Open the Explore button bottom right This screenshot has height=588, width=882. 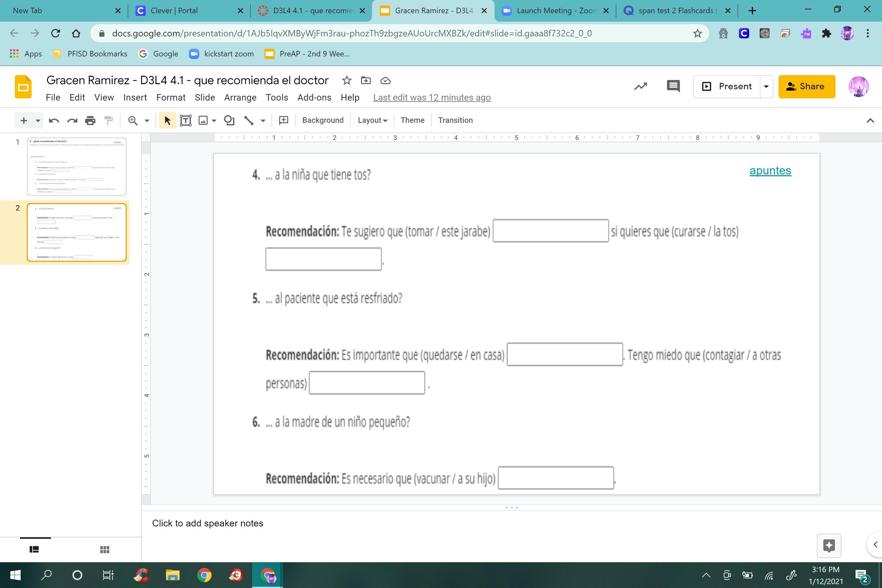[x=829, y=545]
